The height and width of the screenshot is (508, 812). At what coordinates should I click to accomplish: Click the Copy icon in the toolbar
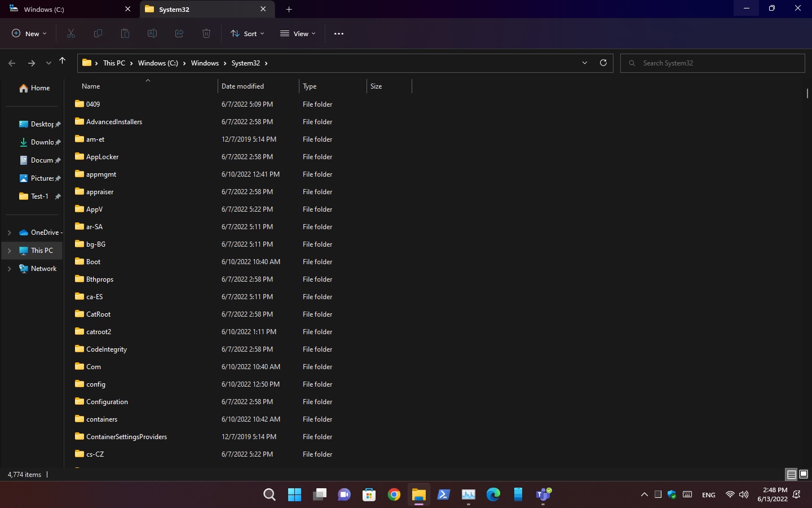tap(98, 33)
